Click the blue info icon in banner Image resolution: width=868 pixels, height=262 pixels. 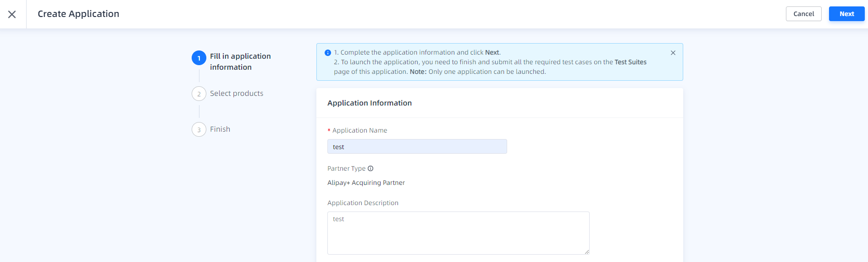(327, 53)
